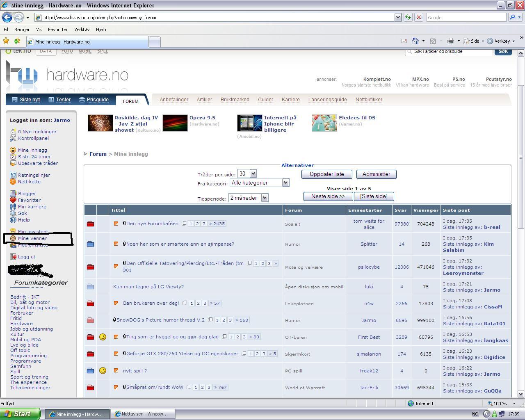Click the browser Back arrow button
525x420 pixels.
click(x=7, y=17)
